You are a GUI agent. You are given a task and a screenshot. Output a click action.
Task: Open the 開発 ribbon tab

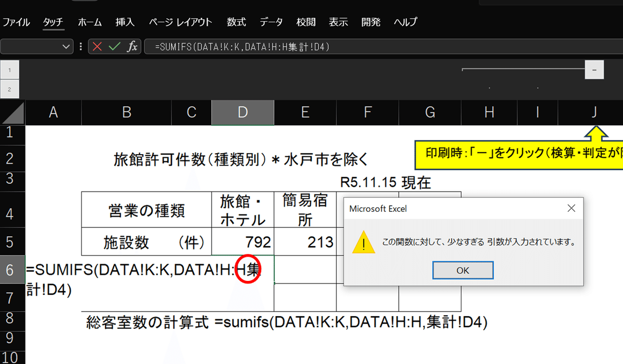371,22
